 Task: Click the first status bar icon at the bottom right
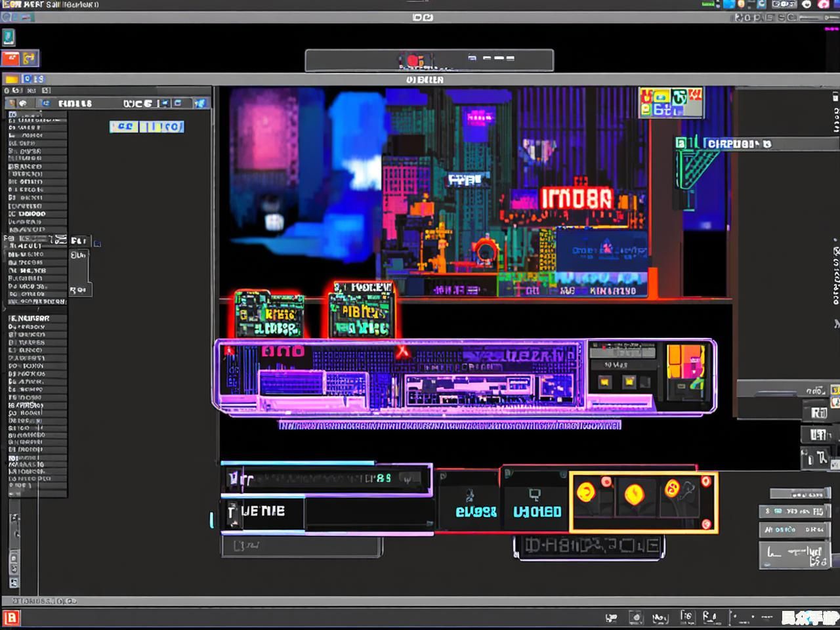pos(611,618)
